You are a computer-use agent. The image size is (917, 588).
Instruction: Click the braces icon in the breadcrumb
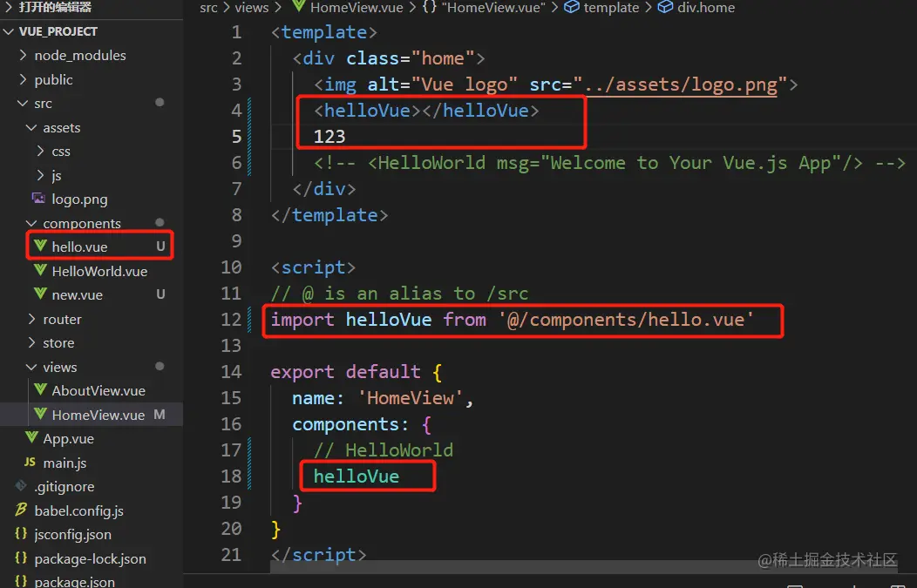430,7
